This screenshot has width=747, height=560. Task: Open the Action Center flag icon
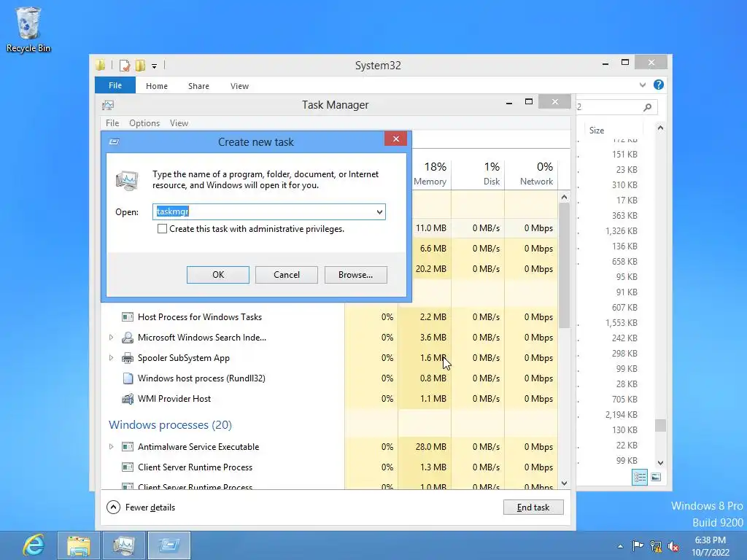point(638,545)
